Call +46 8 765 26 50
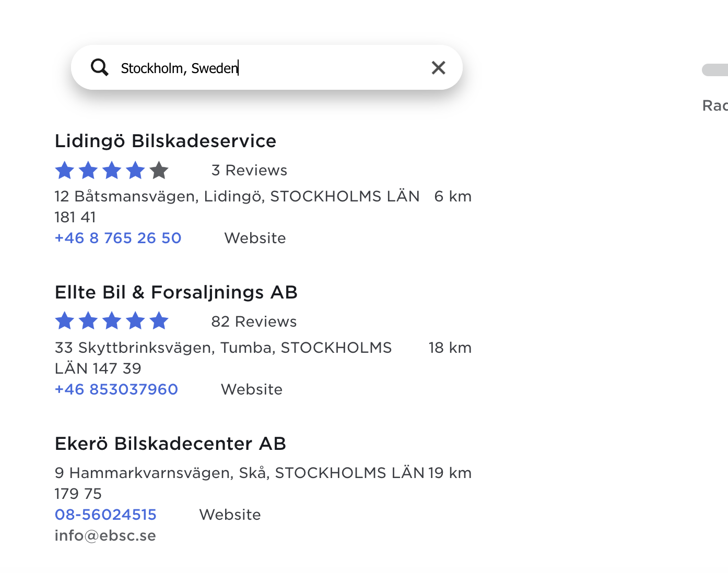This screenshot has height=573, width=728. tap(118, 238)
